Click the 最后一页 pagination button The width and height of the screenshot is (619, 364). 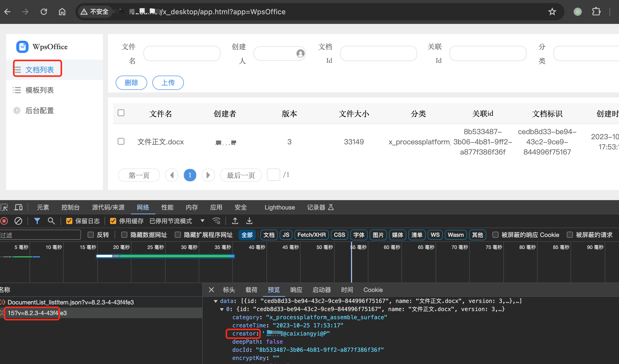[241, 175]
